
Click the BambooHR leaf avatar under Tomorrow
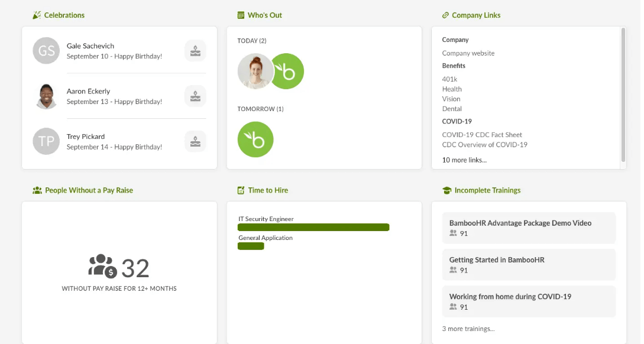click(255, 139)
